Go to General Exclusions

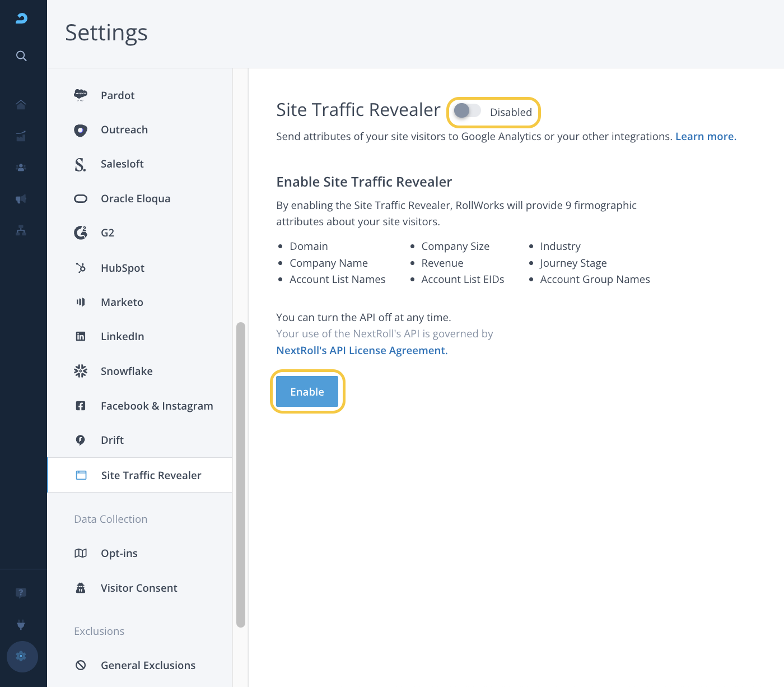coord(148,665)
